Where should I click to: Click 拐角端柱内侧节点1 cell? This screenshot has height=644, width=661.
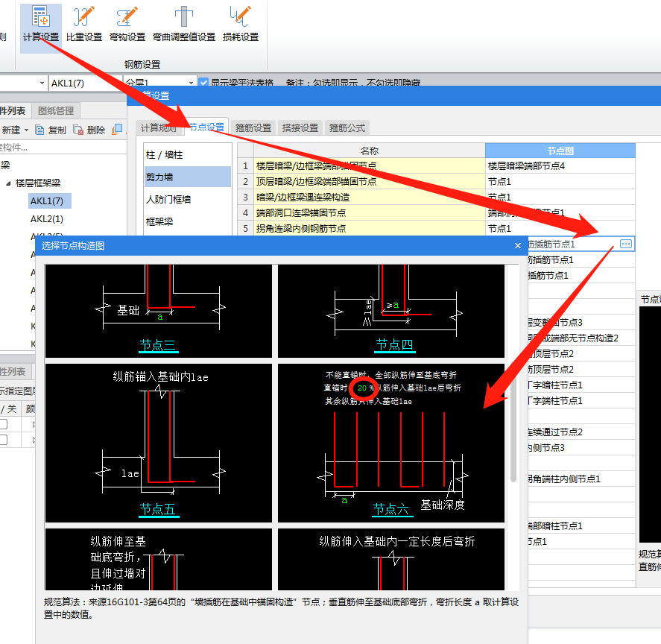581,479
